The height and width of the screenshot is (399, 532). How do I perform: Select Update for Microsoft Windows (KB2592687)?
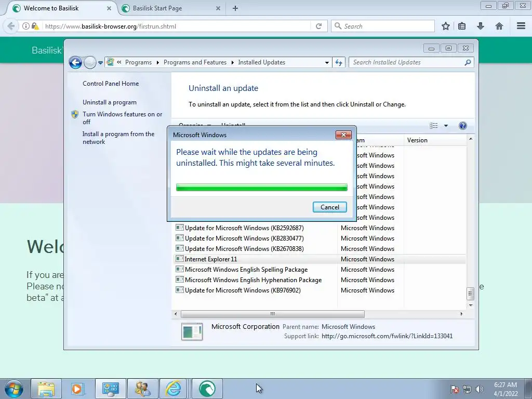pyautogui.click(x=320, y=228)
